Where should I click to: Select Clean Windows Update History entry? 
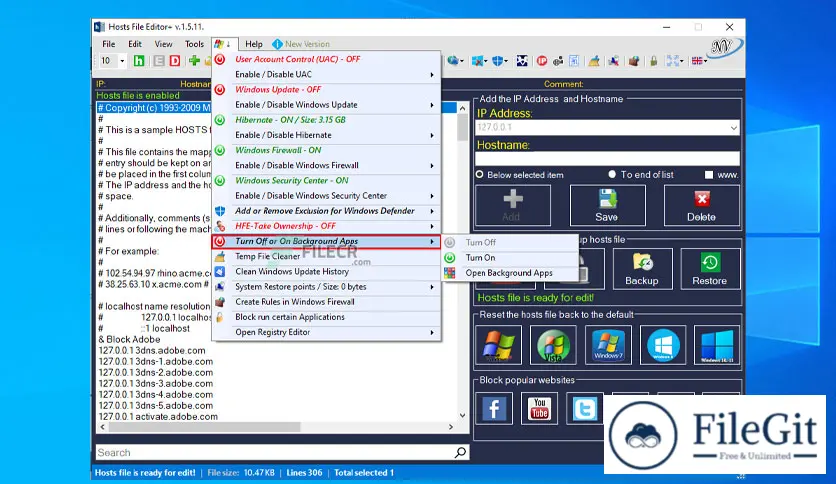[x=326, y=272]
